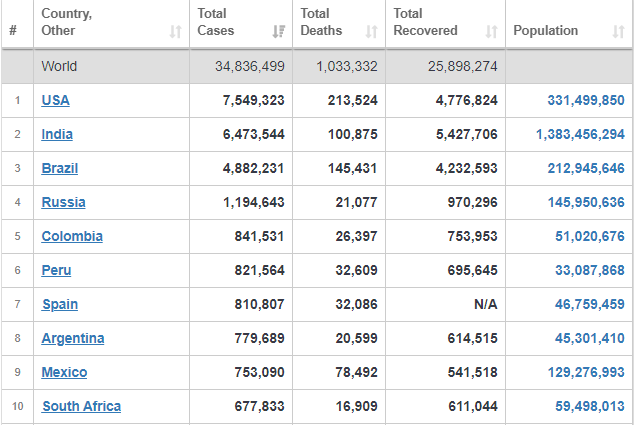Screen dimensions: 635x425
Task: Select Spain total cases 810,807
Action: pos(259,304)
